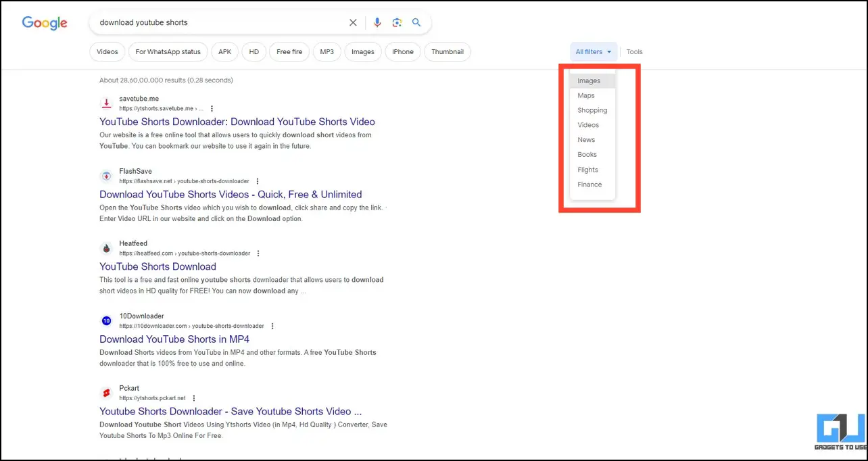Click the Heatfeed flame favicon
The width and height of the screenshot is (868, 461).
click(106, 248)
